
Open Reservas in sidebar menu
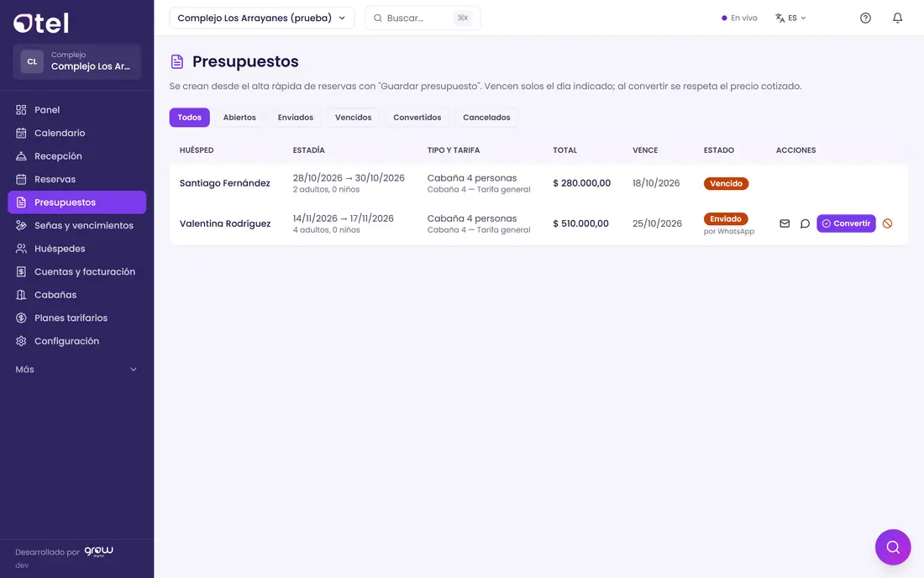pos(76,179)
